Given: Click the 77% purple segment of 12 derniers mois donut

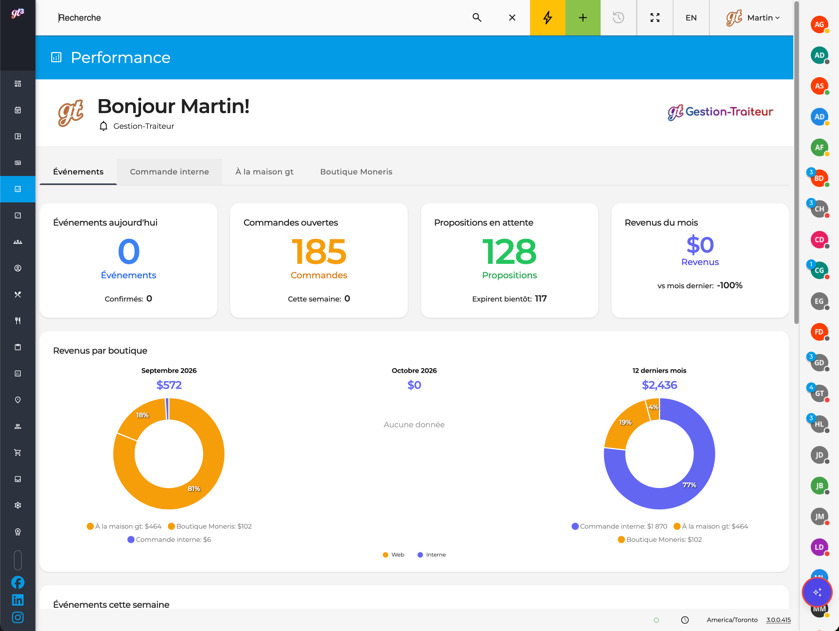Looking at the screenshot, I should [x=690, y=484].
